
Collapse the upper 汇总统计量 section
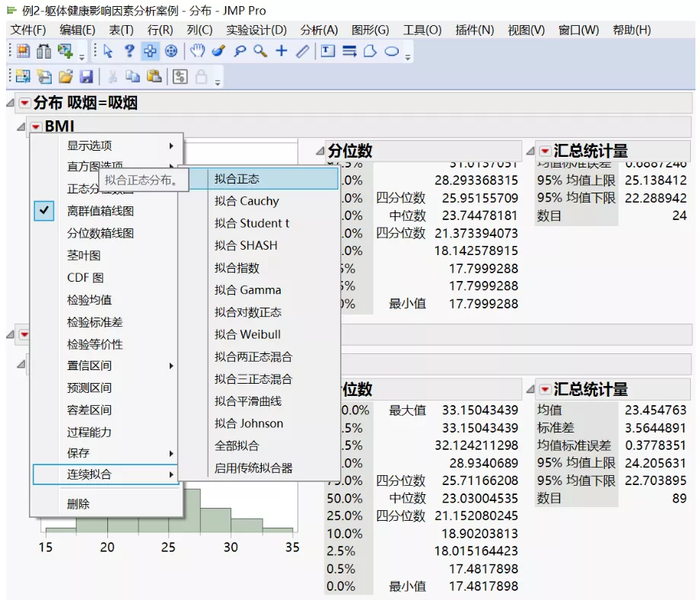click(530, 151)
